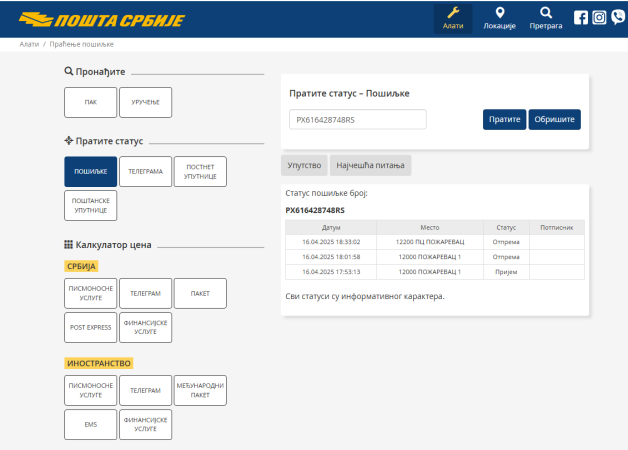Open POST EXPRESS price calculator
The image size is (628, 450).
pyautogui.click(x=90, y=327)
